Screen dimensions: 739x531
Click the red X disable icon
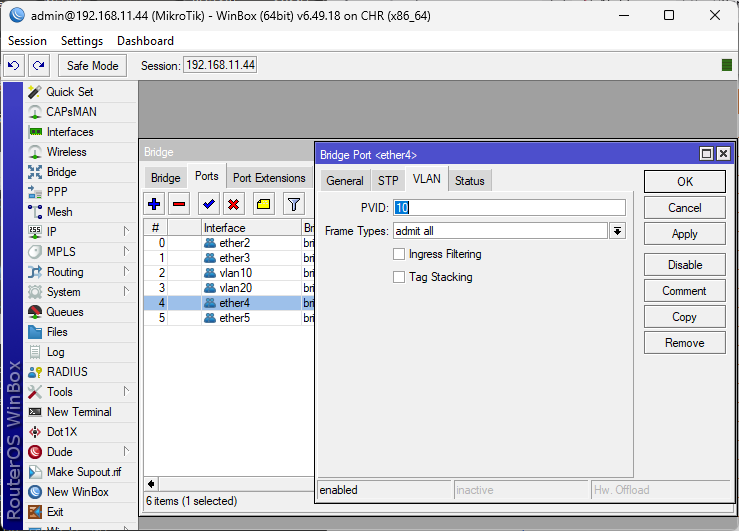(234, 204)
